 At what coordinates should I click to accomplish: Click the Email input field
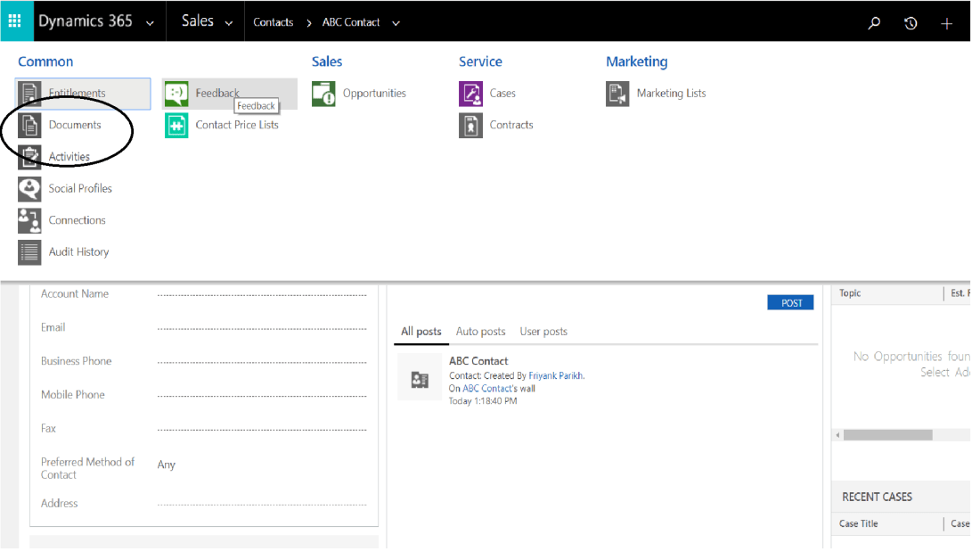261,327
